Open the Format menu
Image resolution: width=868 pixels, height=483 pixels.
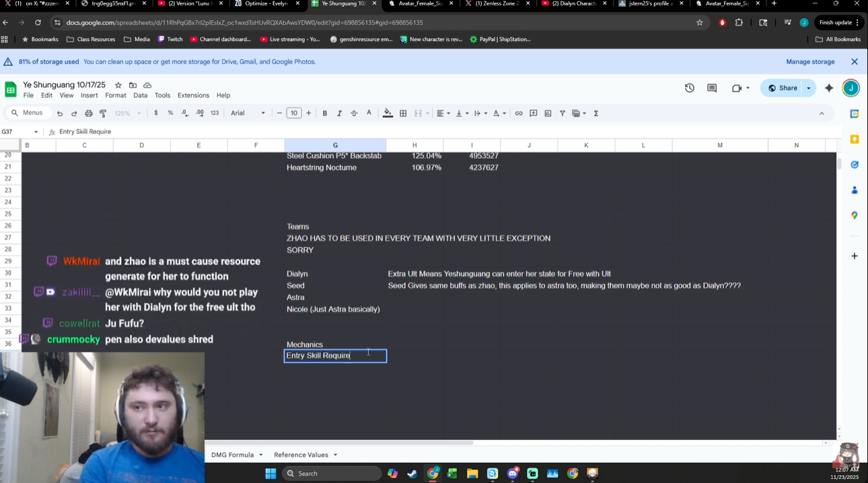click(116, 96)
